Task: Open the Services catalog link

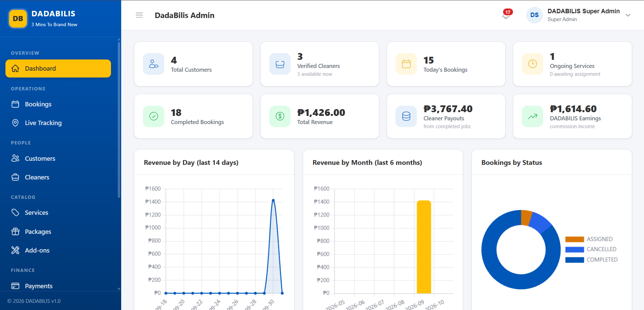Action: pyautogui.click(x=58, y=212)
